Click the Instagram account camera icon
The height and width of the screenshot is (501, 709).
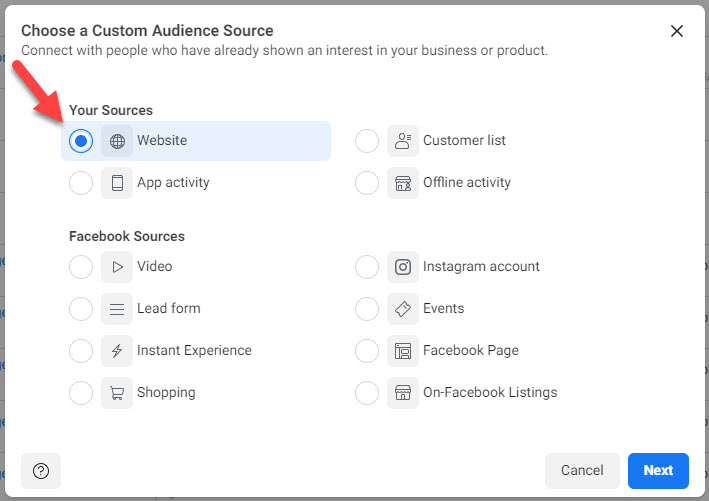tap(403, 267)
